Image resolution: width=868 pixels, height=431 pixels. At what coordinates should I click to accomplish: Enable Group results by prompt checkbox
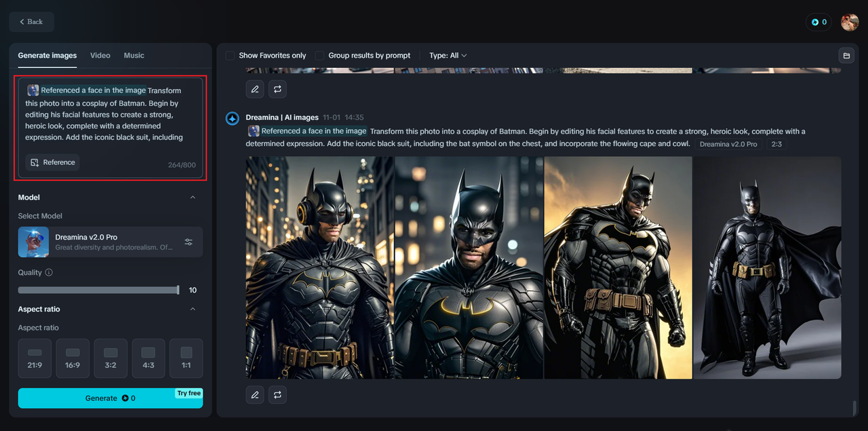pos(319,56)
